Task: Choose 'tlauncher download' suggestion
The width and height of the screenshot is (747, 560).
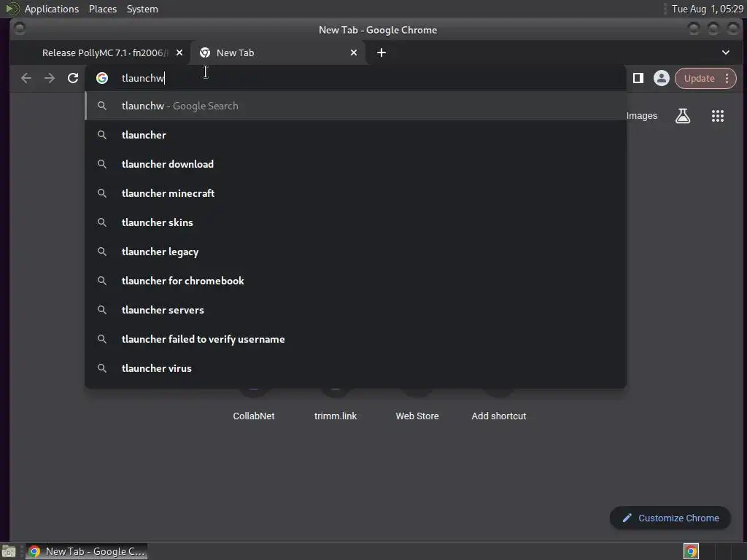Action: [355, 164]
